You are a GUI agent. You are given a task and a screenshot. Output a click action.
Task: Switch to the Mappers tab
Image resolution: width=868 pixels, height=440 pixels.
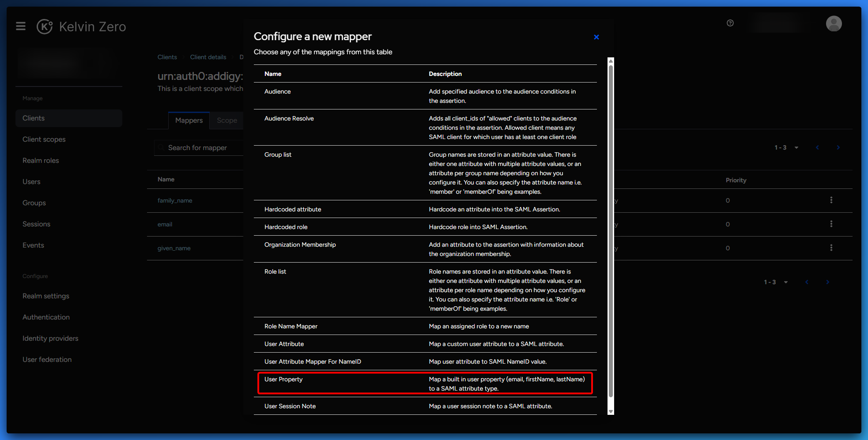pos(189,120)
